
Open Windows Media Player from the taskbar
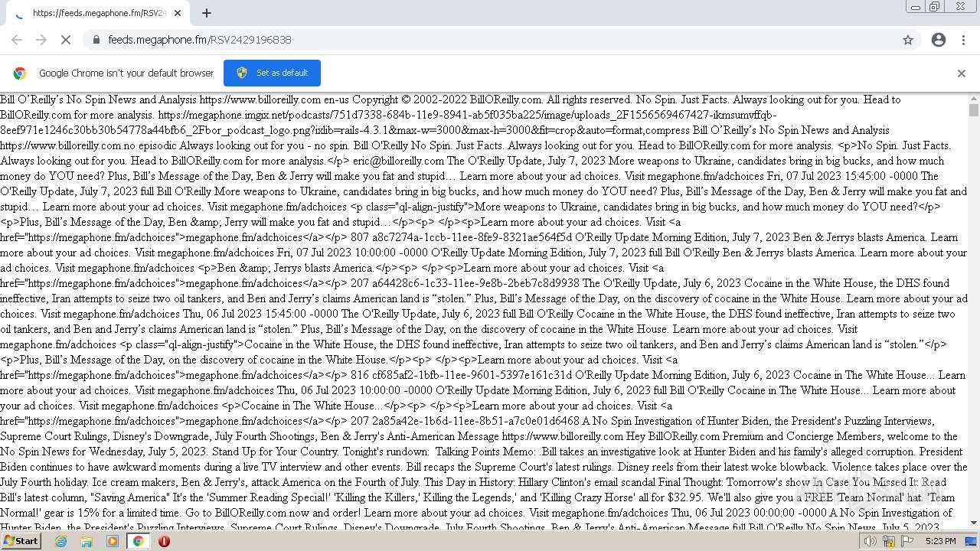point(113,541)
